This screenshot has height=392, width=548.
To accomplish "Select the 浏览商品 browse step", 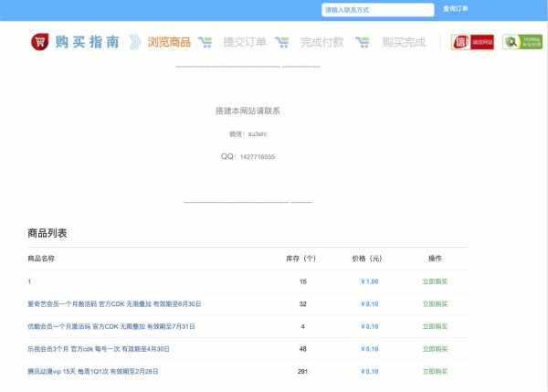I will (169, 42).
